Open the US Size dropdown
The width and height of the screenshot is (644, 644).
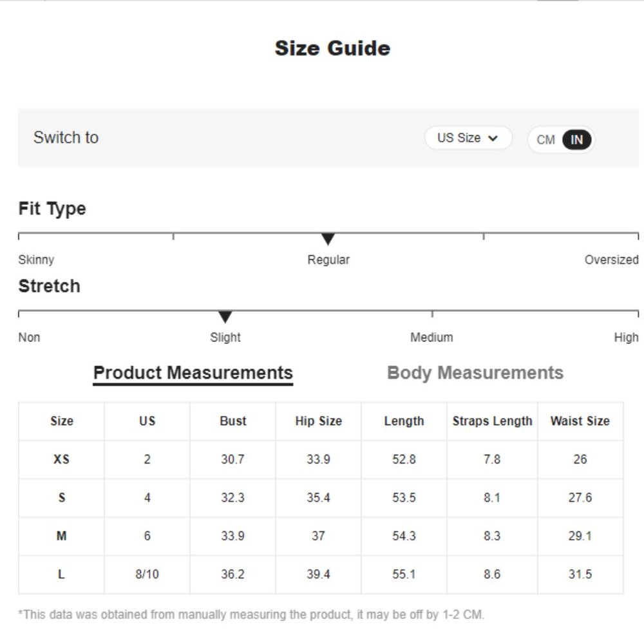point(468,138)
